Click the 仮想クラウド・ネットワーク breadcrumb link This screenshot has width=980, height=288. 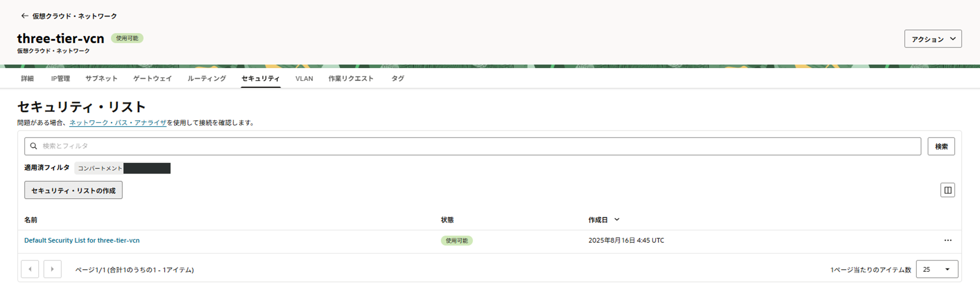pos(74,16)
